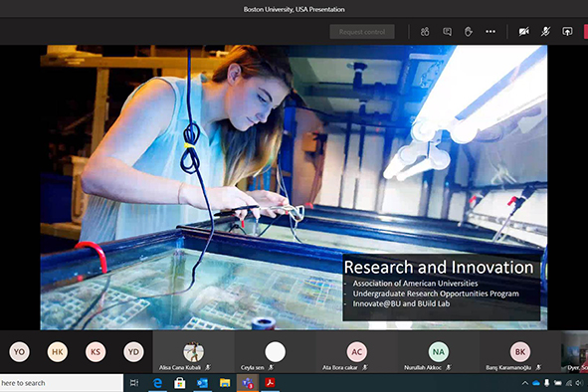Viewport: 588px width, 392px height.
Task: Select Ceyla sen's participant tile
Action: point(275,352)
